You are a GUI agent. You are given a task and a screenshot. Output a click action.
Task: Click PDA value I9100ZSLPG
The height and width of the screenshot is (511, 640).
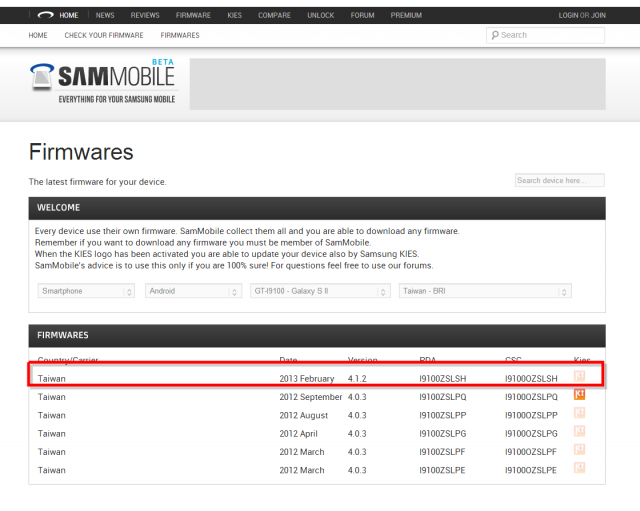click(442, 434)
